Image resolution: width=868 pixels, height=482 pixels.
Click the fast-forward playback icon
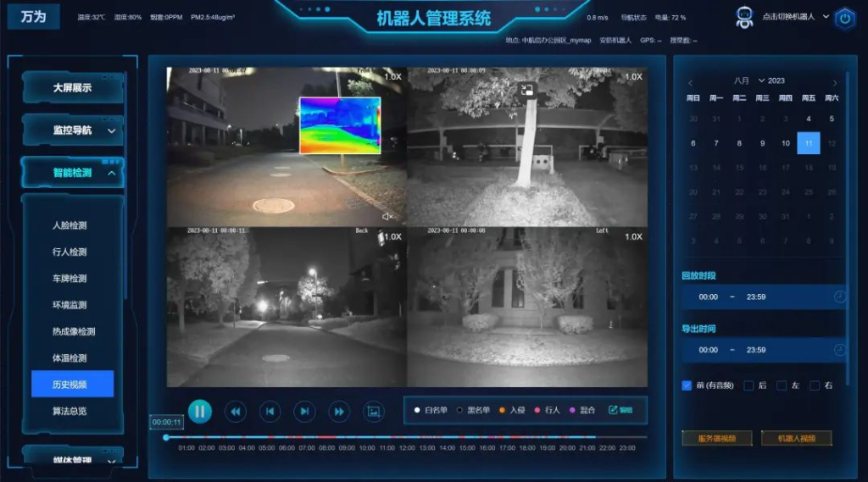[339, 412]
